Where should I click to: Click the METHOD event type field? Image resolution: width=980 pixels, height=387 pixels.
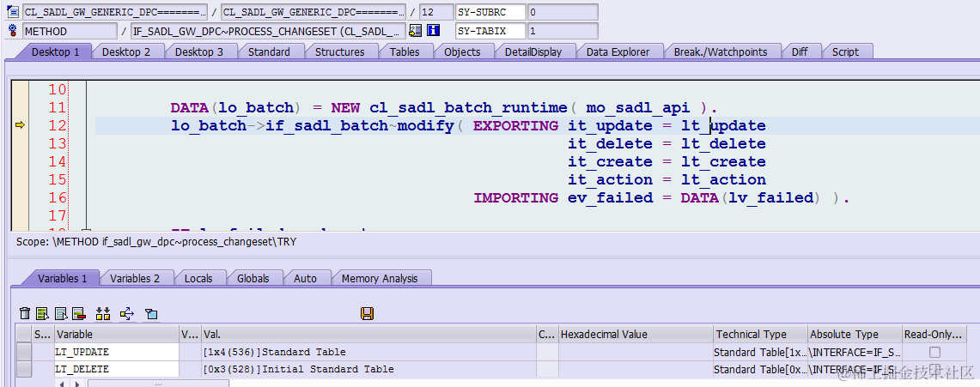pyautogui.click(x=70, y=31)
